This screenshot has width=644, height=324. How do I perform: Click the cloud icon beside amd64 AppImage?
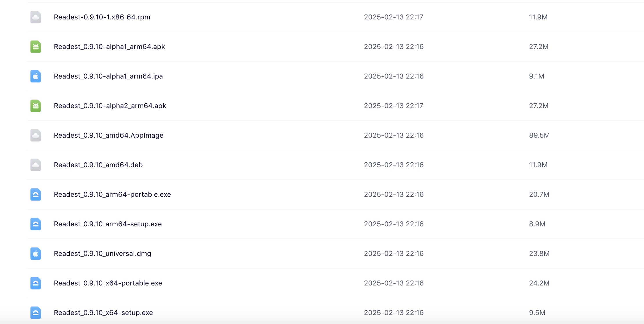[36, 135]
